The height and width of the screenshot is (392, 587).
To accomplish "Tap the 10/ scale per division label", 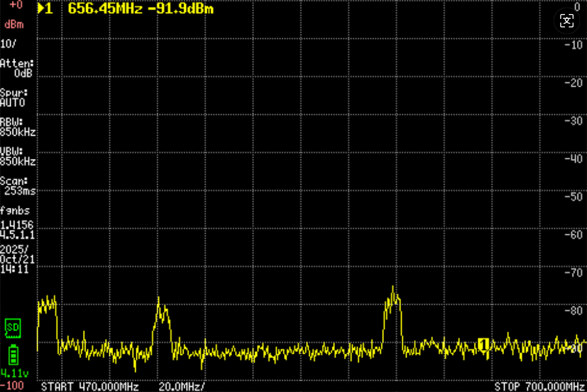I will pos(8,44).
